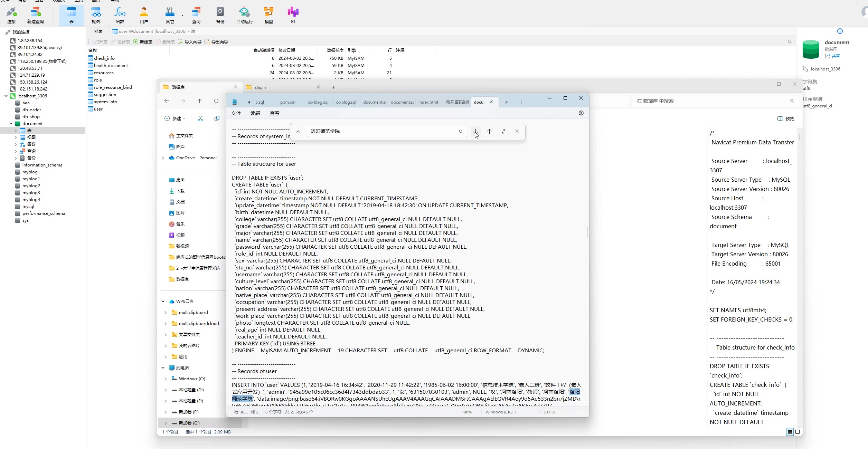This screenshot has height=449, width=868.
Task: Go back in Explorer navigation
Action: [x=167, y=101]
